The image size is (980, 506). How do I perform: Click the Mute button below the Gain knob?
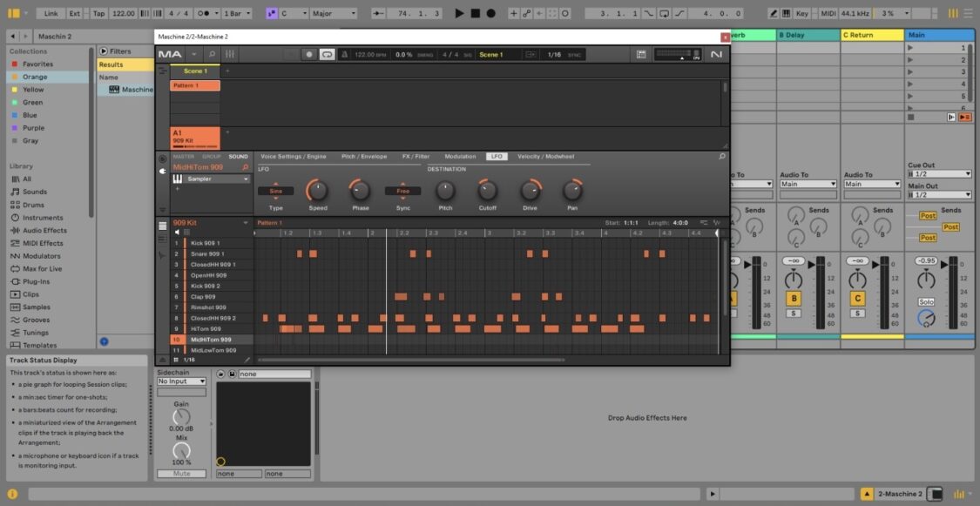181,473
